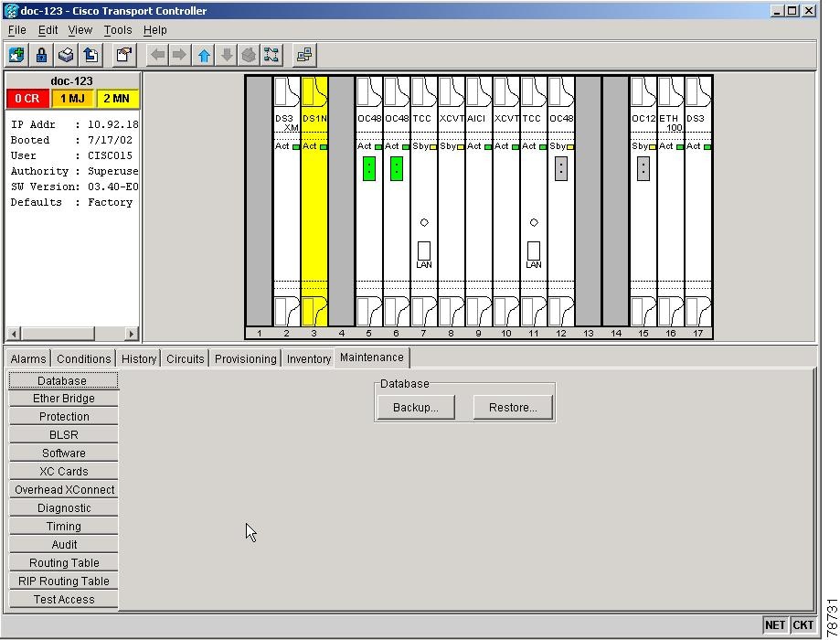Open the RIP Routing Table subtab
Image resolution: width=840 pixels, height=640 pixels.
tap(63, 581)
